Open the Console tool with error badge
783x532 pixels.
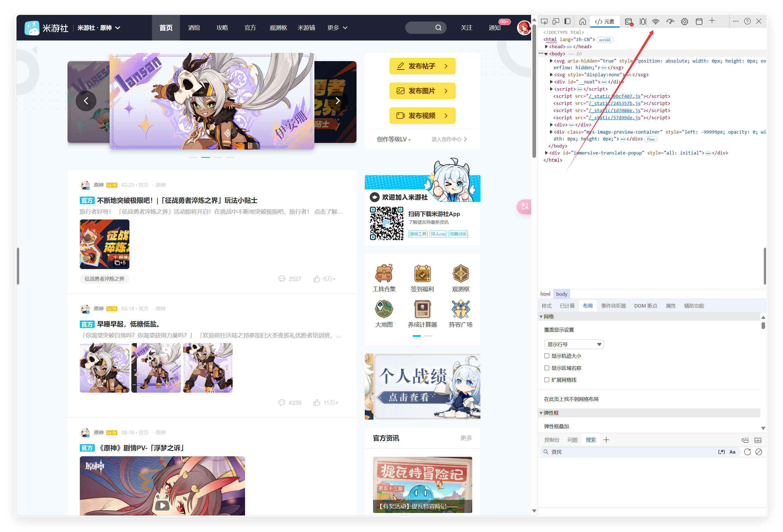point(629,21)
